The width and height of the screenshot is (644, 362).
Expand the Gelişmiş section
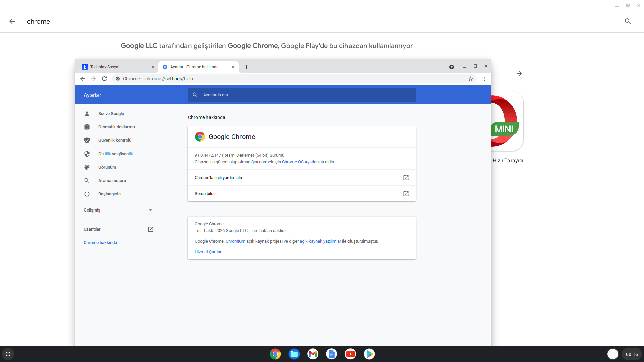[x=117, y=210]
